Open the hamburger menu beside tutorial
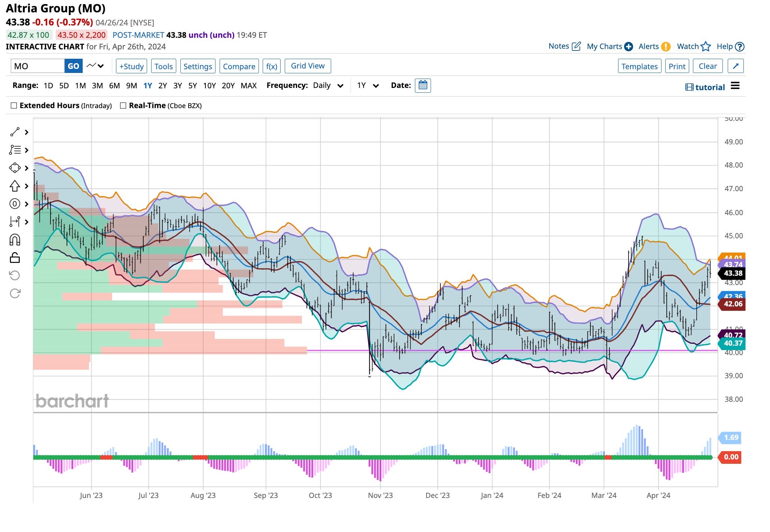Viewport: 770px width, 532px height. [x=735, y=86]
